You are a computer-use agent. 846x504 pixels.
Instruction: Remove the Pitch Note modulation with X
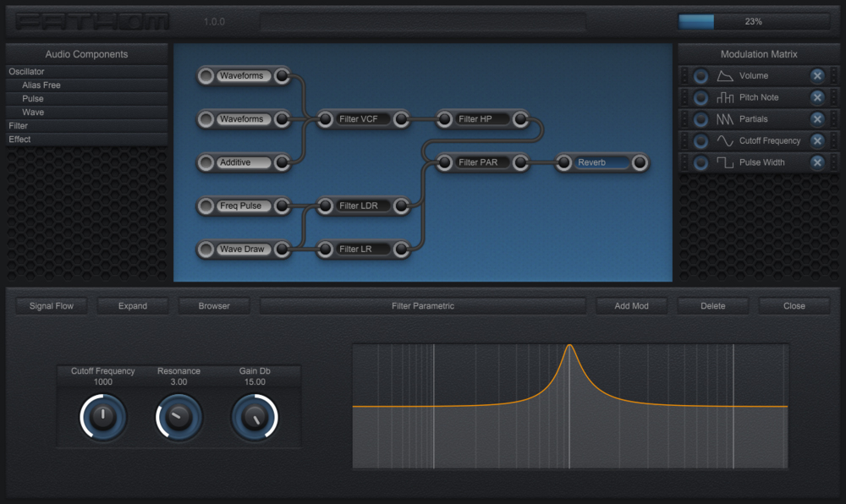(x=817, y=97)
